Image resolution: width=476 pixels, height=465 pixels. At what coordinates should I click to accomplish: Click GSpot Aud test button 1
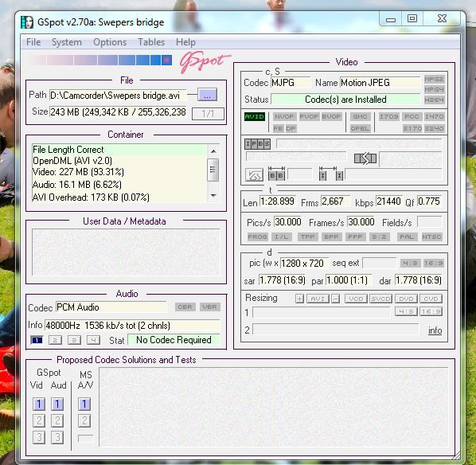(57, 404)
